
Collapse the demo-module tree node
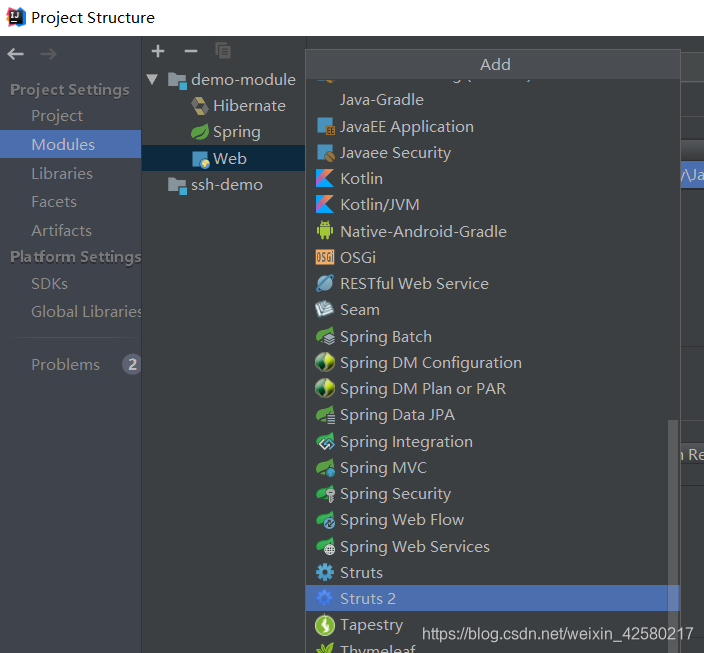pyautogui.click(x=152, y=79)
